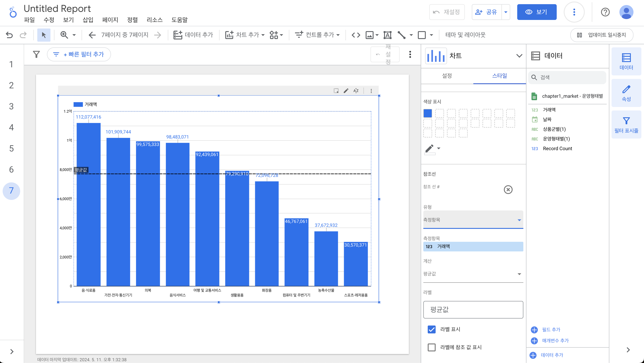Click the 필드 추가 link

(551, 329)
